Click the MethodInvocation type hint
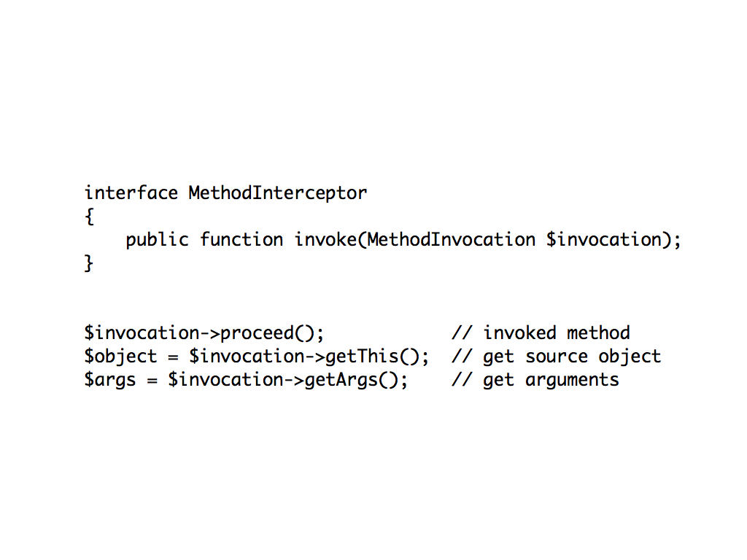This screenshot has height=560, width=747. tap(451, 239)
